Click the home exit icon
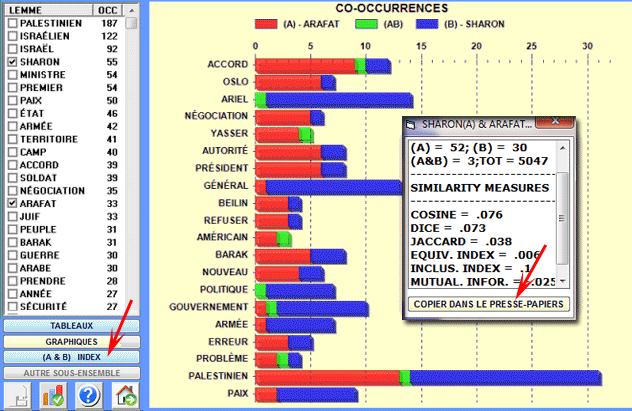 (124, 395)
